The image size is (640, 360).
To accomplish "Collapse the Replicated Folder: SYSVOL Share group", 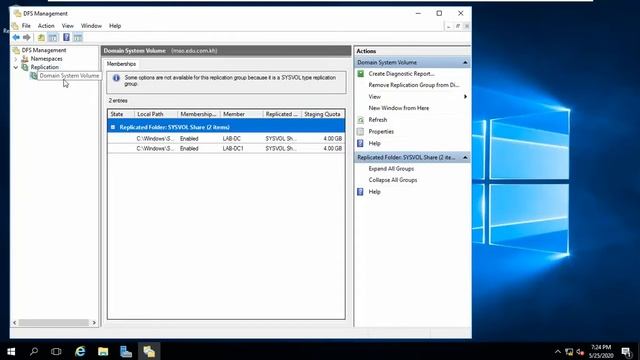I will [113, 127].
